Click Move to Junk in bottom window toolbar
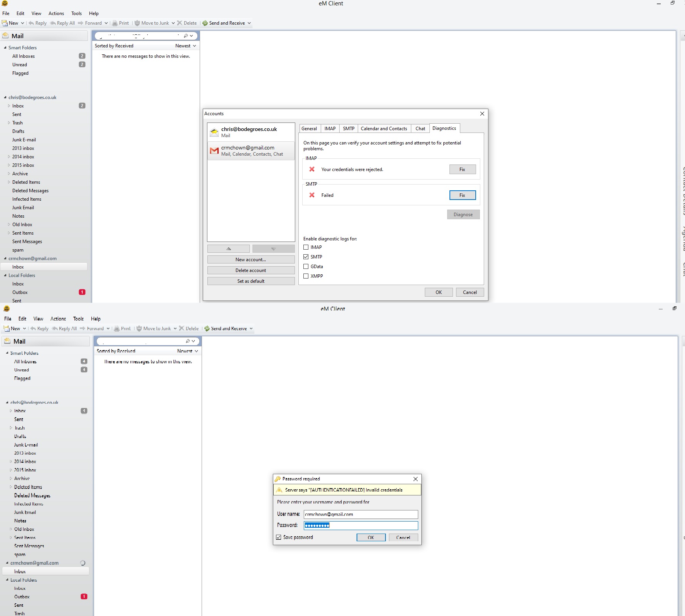Viewport: 685px width, 616px height. click(153, 329)
